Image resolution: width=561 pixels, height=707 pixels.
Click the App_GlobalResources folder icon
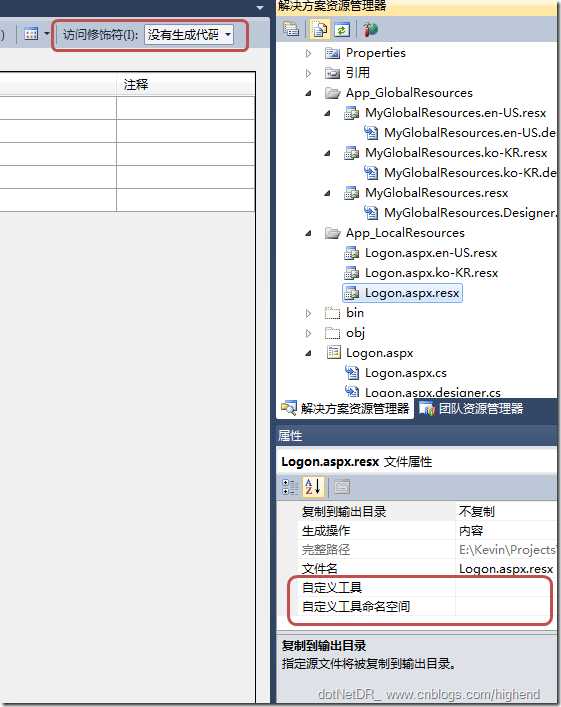pyautogui.click(x=332, y=93)
